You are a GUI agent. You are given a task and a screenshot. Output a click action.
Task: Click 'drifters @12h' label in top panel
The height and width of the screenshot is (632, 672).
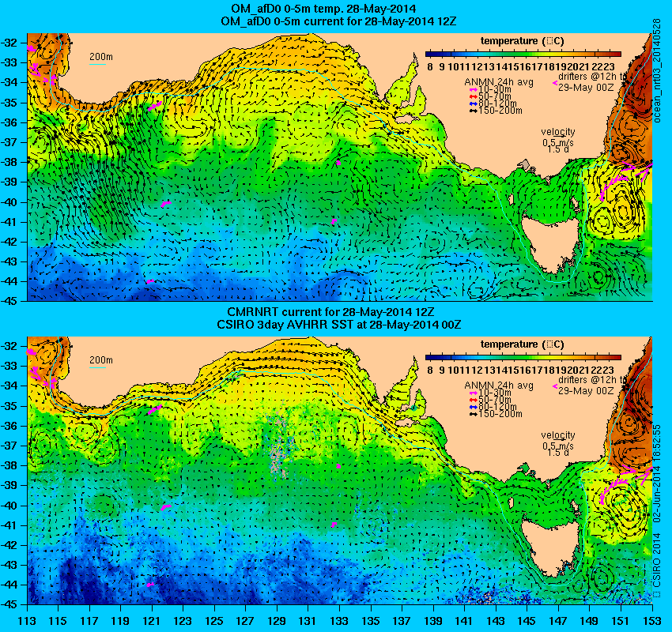point(587,77)
